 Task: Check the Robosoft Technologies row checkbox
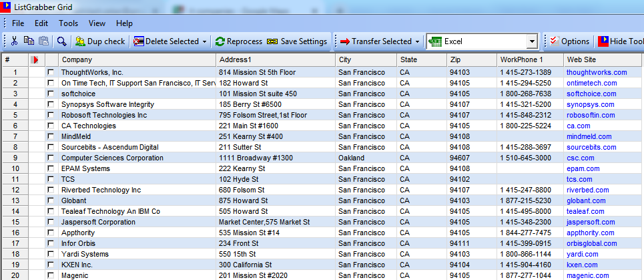[x=51, y=115]
